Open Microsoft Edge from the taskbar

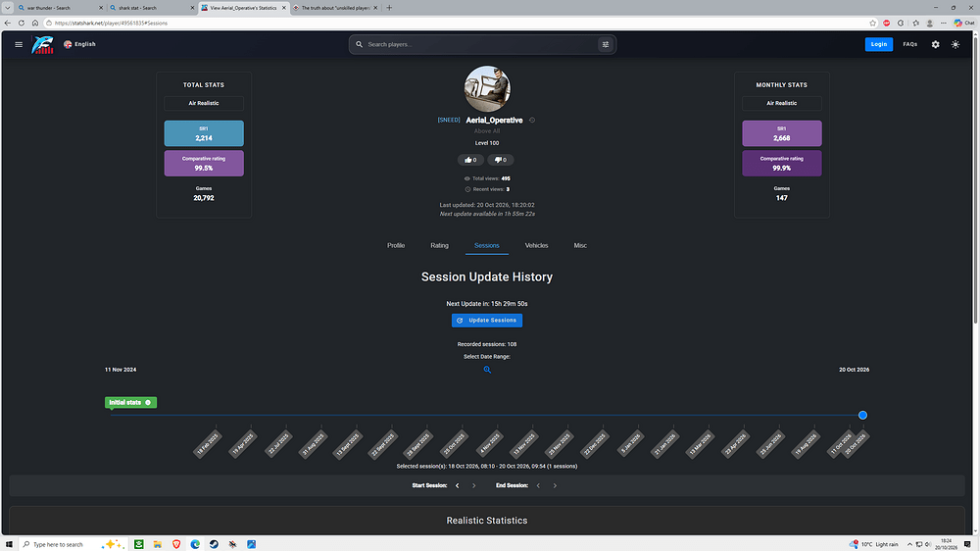pos(195,544)
